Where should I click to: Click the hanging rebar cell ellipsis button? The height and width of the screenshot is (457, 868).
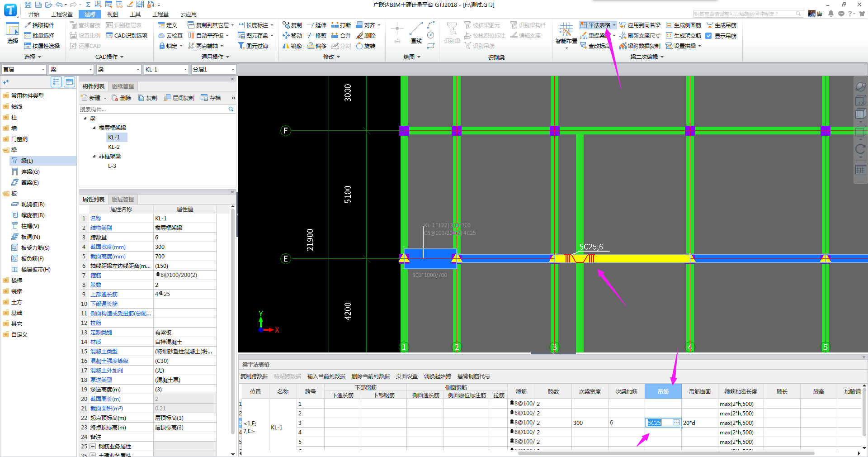pos(676,423)
